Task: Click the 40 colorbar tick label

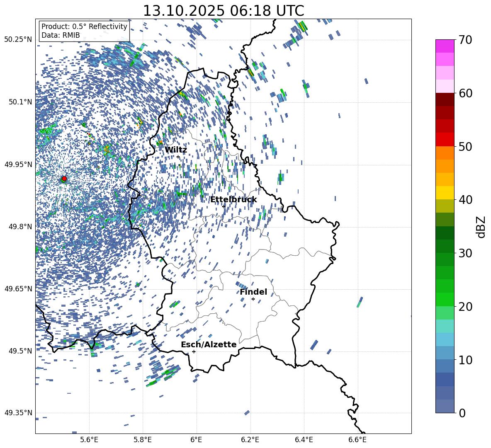Action: (465, 200)
